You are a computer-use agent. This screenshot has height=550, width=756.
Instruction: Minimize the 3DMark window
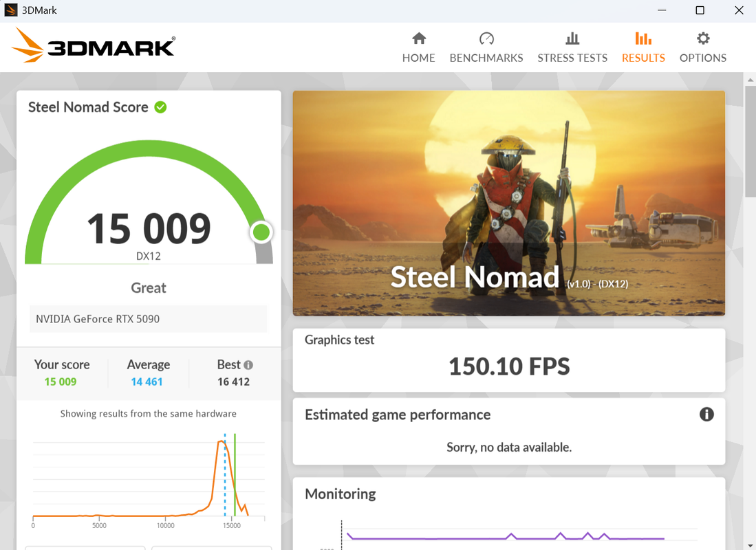662,10
